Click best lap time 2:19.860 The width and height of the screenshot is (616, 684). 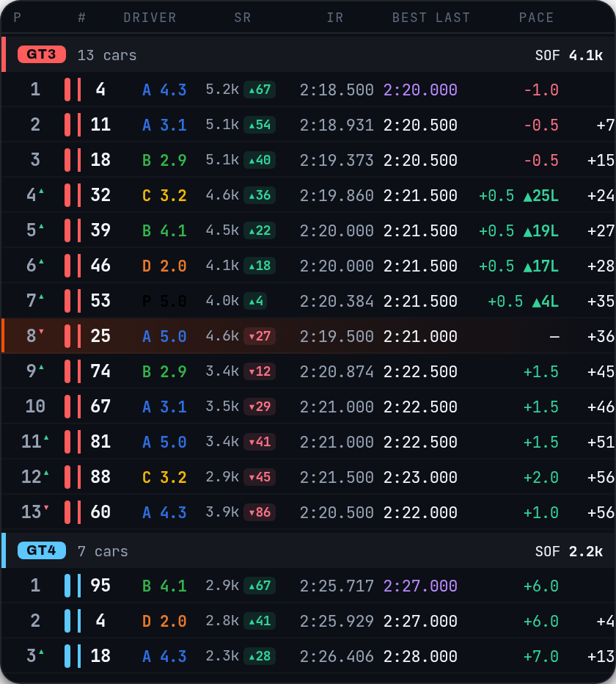tap(337, 195)
